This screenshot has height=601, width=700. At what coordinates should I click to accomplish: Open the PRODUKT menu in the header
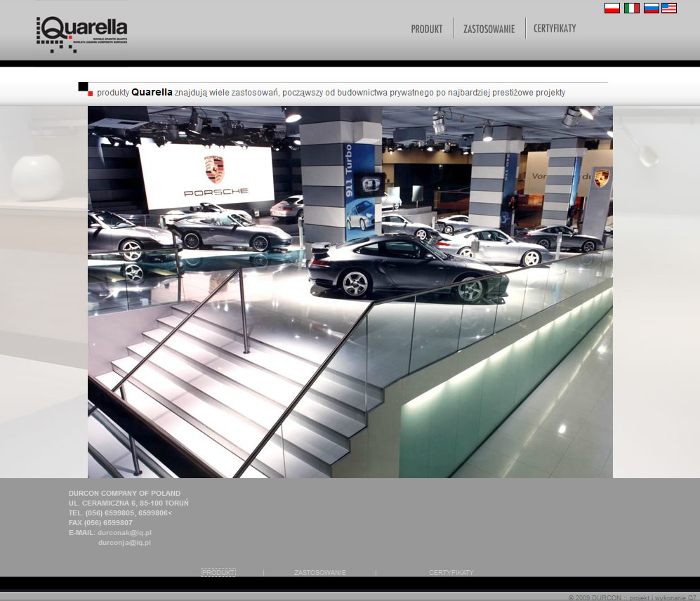[427, 29]
